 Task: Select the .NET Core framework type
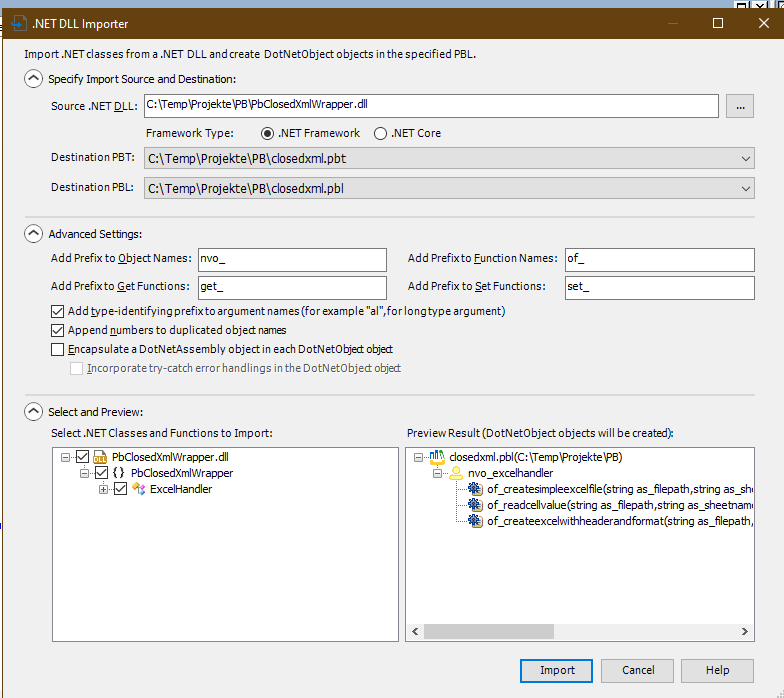point(381,133)
